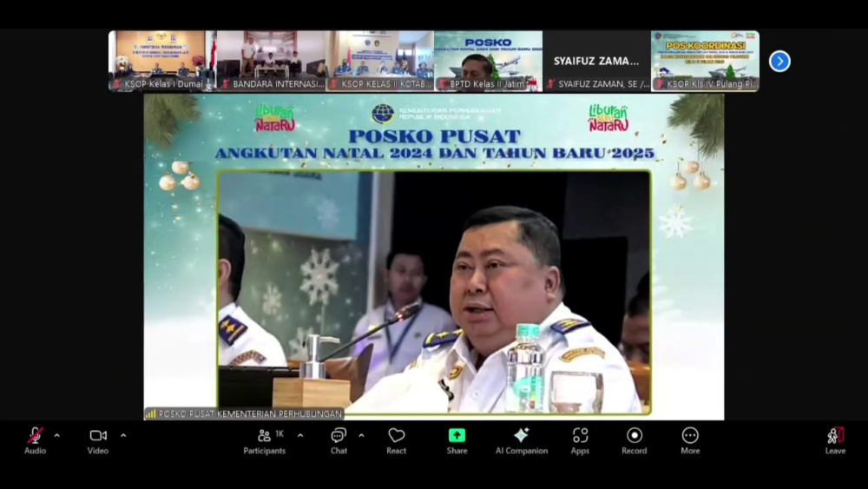This screenshot has width=868, height=489.
Task: Click the signal strength icon beside POSKO PUSAT label
Action: point(150,413)
